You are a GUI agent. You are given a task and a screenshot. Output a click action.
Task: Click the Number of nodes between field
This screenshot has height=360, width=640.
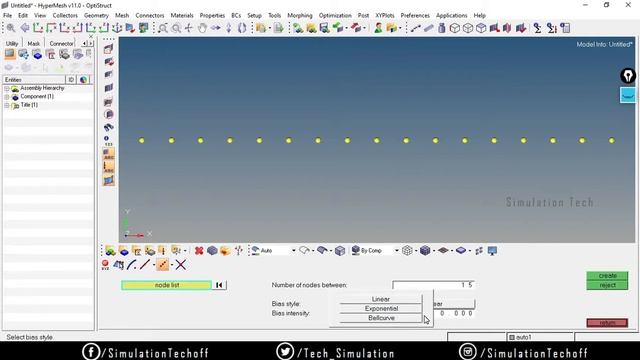click(433, 285)
